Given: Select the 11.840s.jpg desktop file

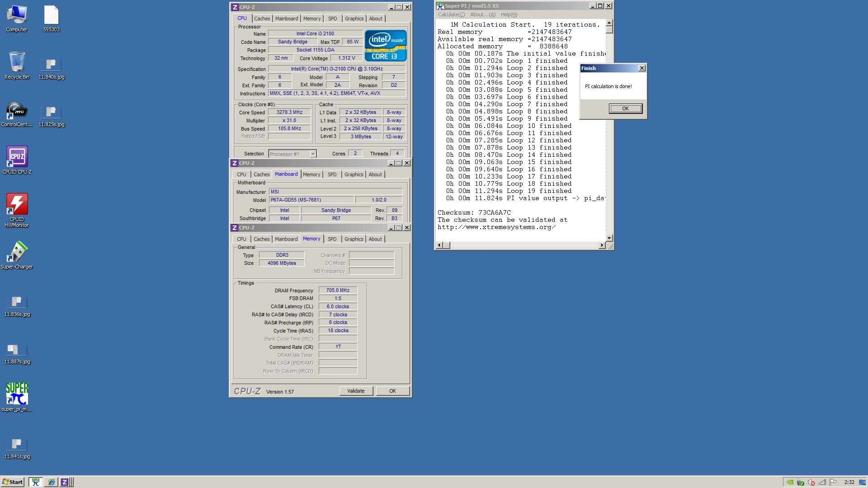Looking at the screenshot, I should pos(51,69).
